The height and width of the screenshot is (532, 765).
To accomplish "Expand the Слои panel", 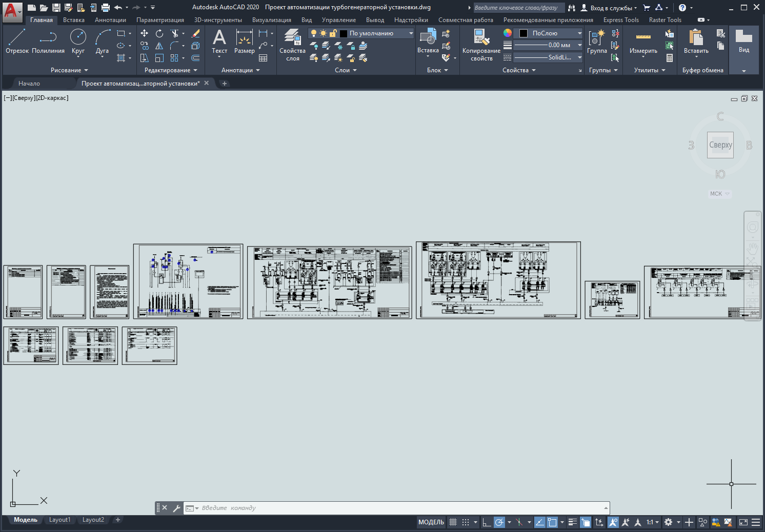I will click(346, 70).
